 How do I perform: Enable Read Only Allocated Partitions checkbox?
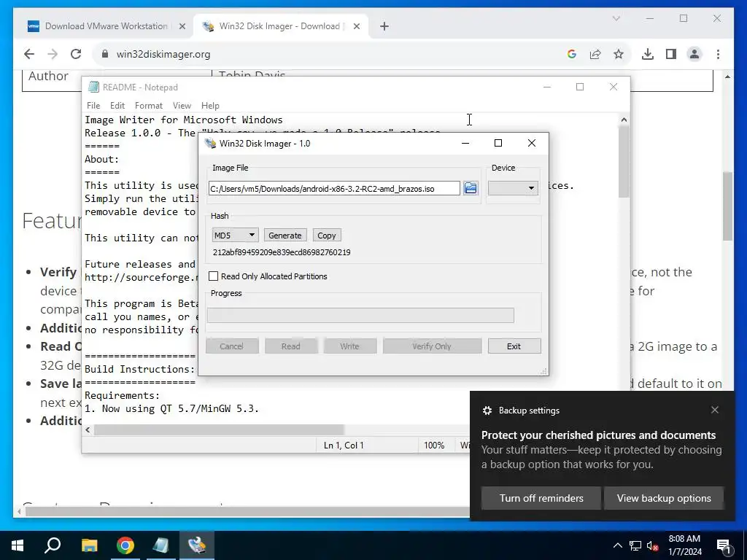click(x=214, y=276)
